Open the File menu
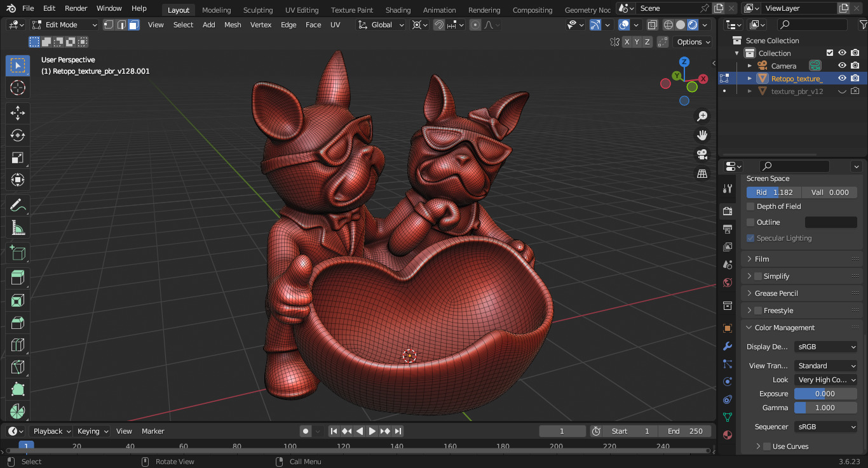The width and height of the screenshot is (868, 468). pos(28,8)
